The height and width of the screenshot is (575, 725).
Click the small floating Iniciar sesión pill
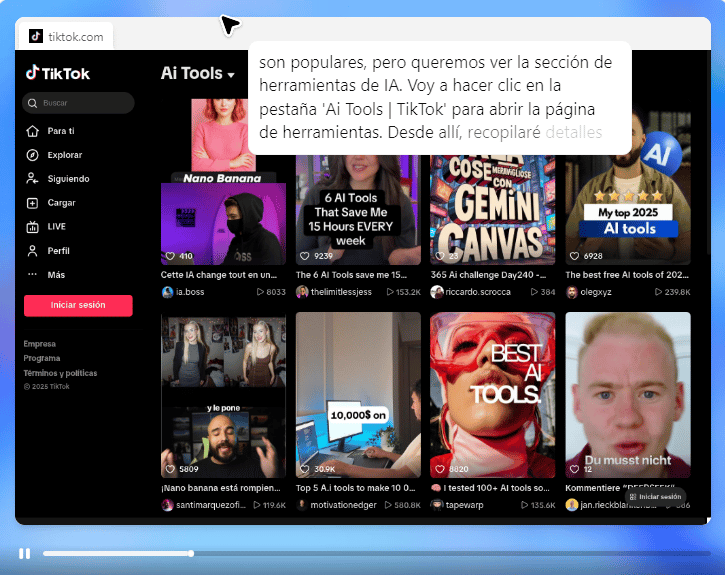point(656,497)
